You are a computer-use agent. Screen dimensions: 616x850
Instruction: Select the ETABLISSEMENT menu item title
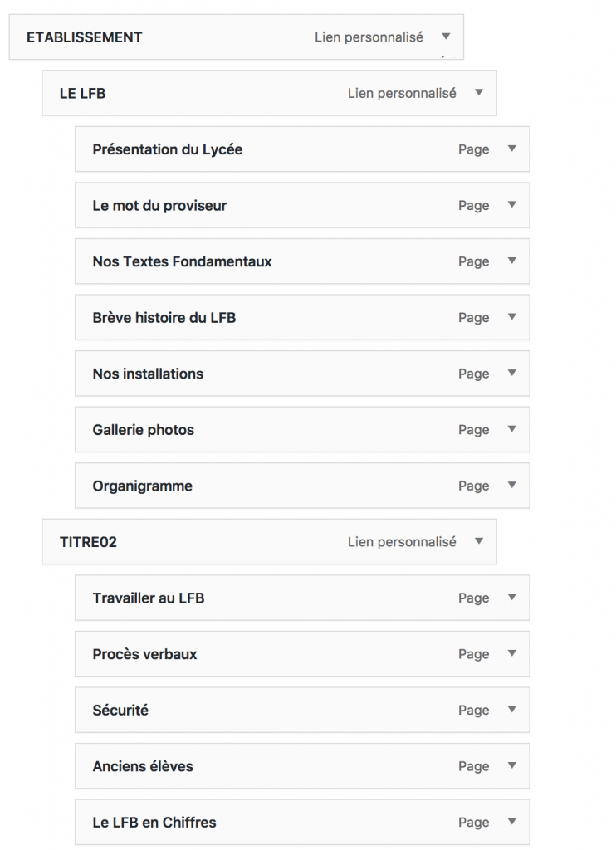coord(85,37)
